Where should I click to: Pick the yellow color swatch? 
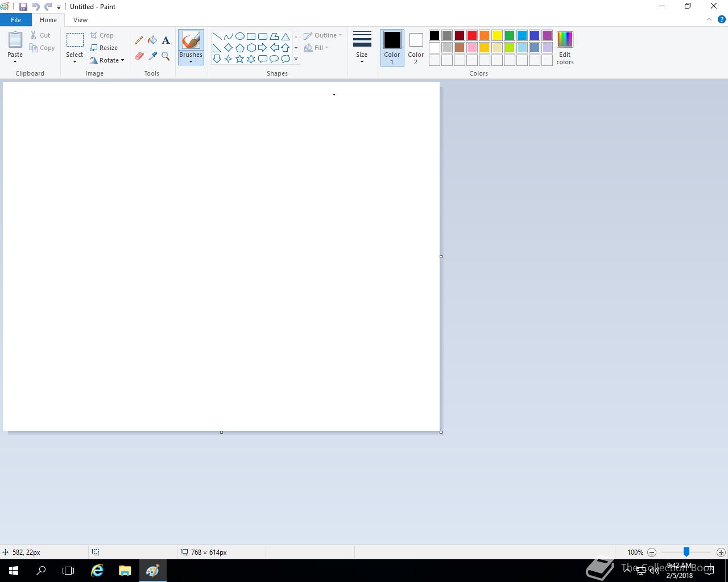tap(497, 35)
